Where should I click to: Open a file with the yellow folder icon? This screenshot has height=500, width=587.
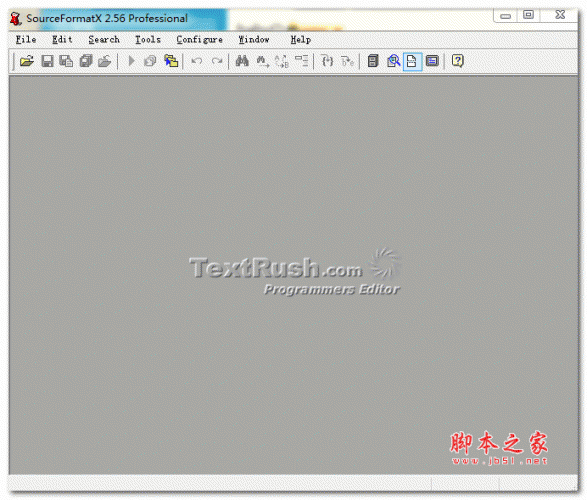(27, 61)
